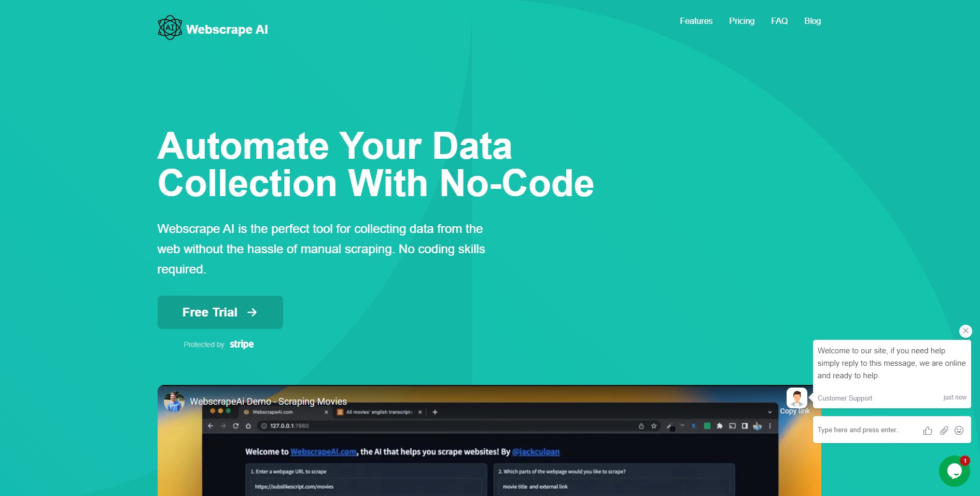Send a thumbs up in chat

(x=928, y=431)
